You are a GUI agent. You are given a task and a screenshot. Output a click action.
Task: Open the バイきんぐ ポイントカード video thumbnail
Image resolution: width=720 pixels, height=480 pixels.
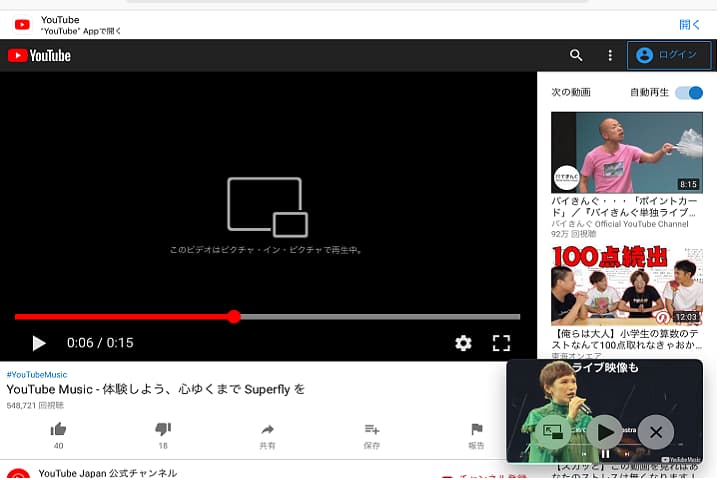click(x=627, y=152)
